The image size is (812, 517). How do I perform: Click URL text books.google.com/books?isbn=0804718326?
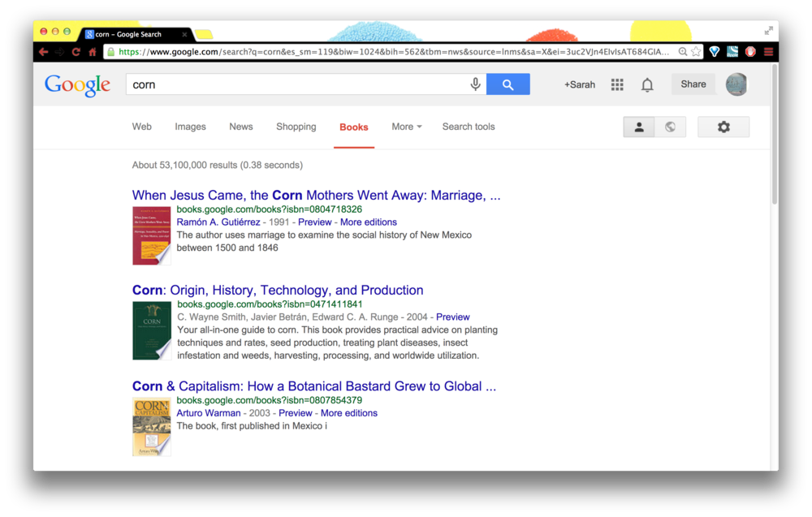pyautogui.click(x=270, y=209)
